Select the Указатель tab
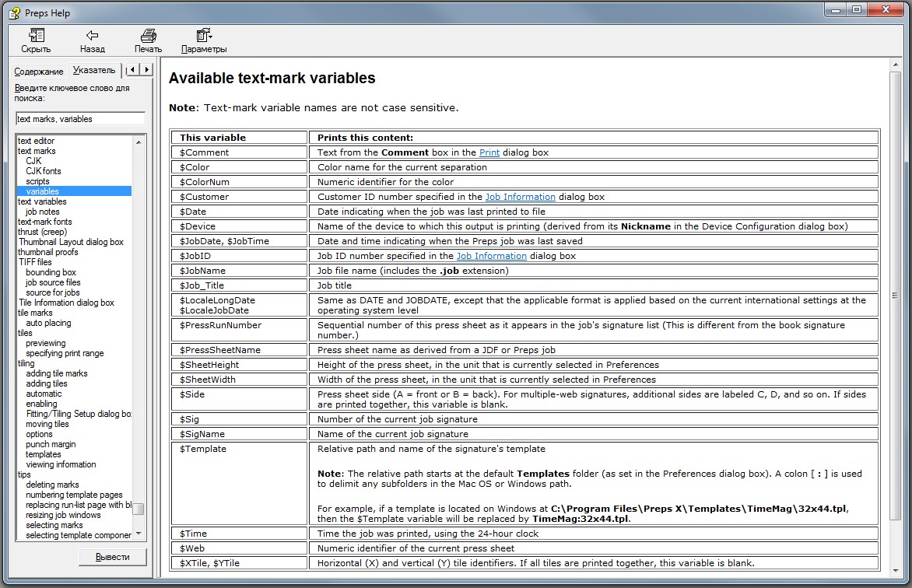The width and height of the screenshot is (912, 588). pyautogui.click(x=94, y=70)
